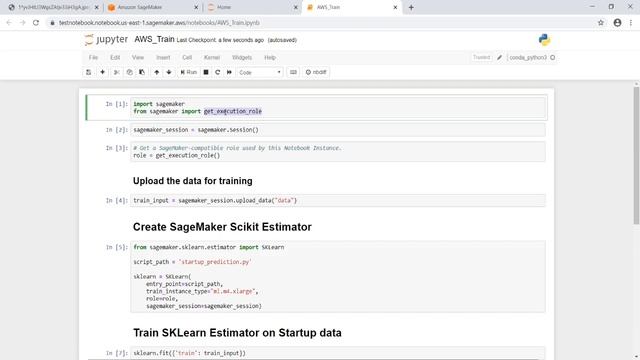640x360 pixels.
Task: Click the import sagemaker code cell
Action: [338, 108]
